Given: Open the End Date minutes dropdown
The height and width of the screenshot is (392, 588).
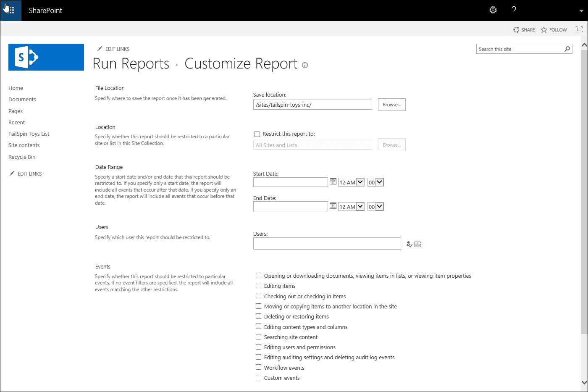Looking at the screenshot, I should 375,206.
